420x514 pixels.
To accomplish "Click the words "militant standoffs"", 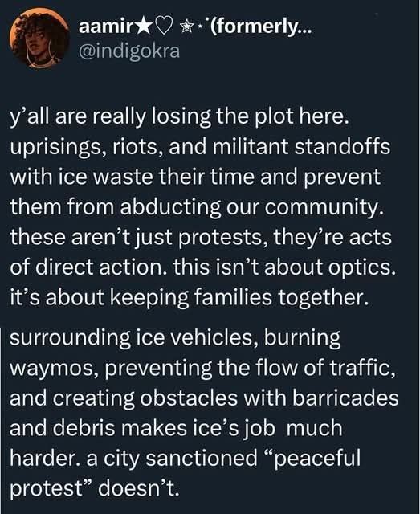I will click(x=301, y=147).
